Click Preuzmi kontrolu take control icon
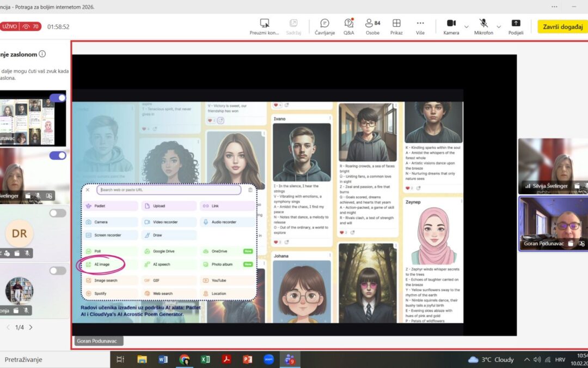Viewport: 588px width, 368px height. pos(265,26)
